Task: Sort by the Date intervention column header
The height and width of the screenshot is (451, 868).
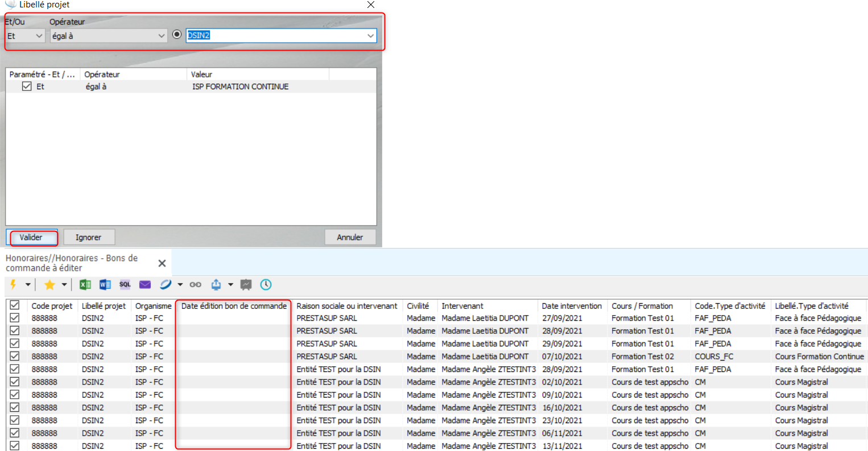Action: pyautogui.click(x=571, y=306)
